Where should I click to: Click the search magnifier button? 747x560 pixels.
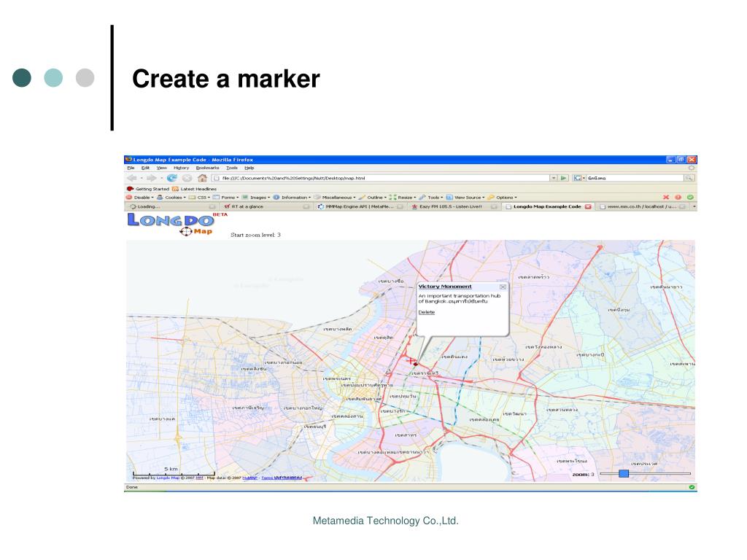click(689, 178)
